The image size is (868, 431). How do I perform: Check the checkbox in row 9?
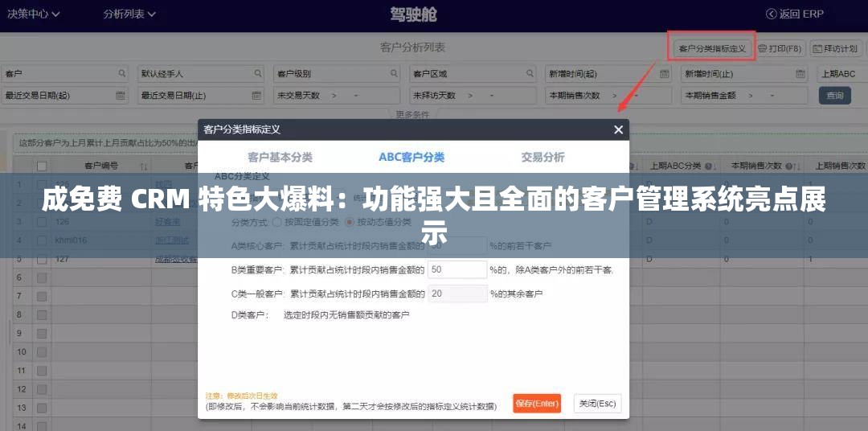pyautogui.click(x=42, y=333)
